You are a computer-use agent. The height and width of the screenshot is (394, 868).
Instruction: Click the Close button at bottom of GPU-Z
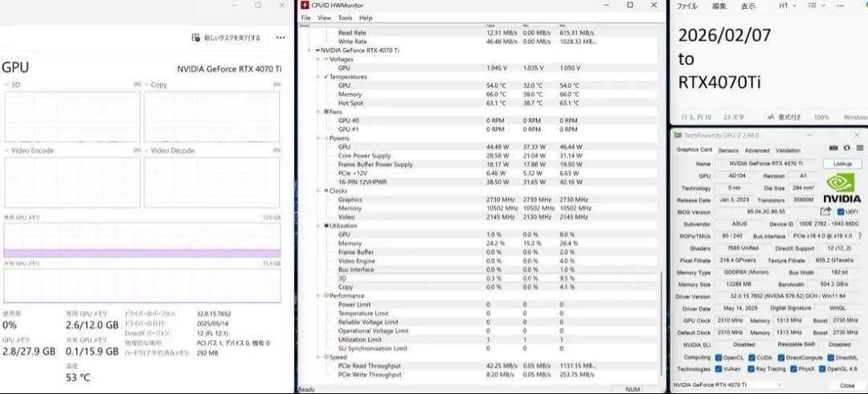coord(847,385)
